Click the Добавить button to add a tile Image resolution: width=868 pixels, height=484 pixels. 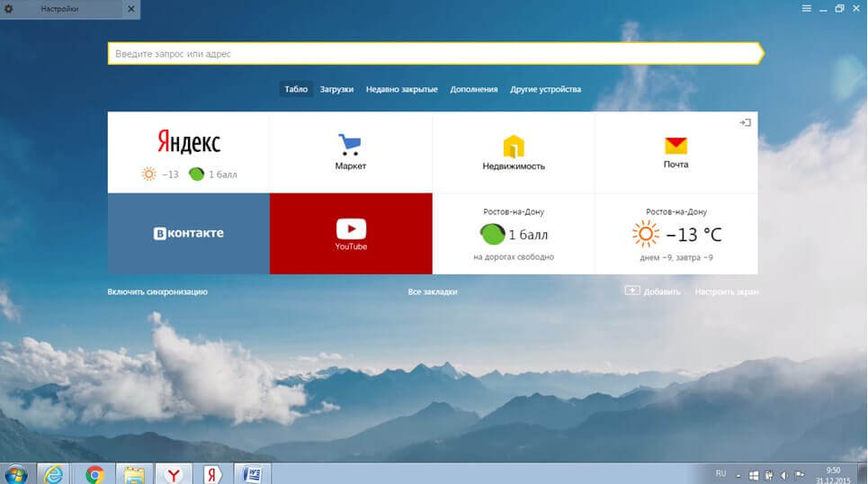[653, 291]
